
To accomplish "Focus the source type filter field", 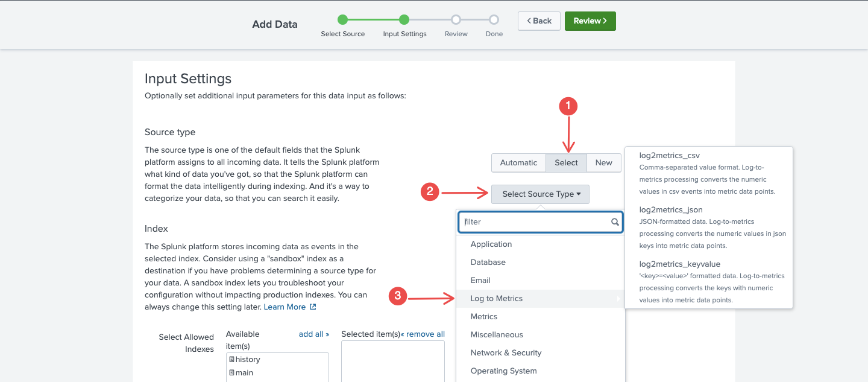I will [x=533, y=222].
